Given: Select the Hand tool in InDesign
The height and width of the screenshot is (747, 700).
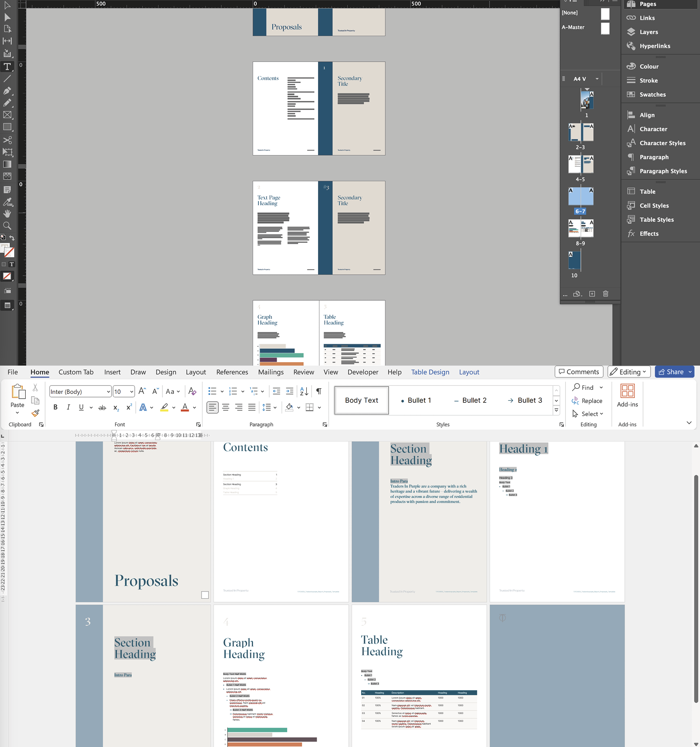Looking at the screenshot, I should [x=7, y=213].
